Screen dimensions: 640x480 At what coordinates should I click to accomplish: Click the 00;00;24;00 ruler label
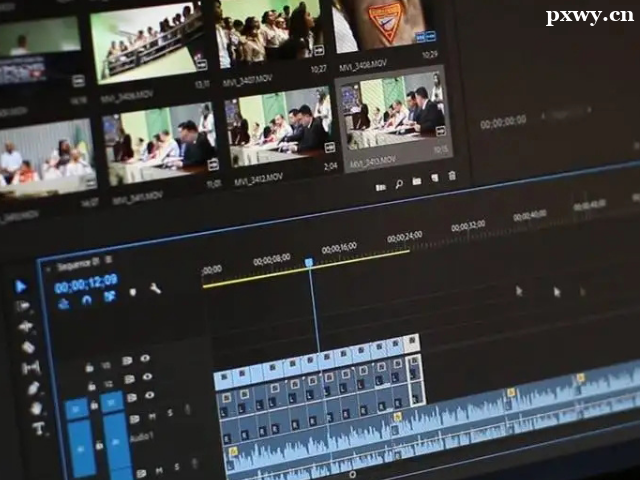(404, 236)
